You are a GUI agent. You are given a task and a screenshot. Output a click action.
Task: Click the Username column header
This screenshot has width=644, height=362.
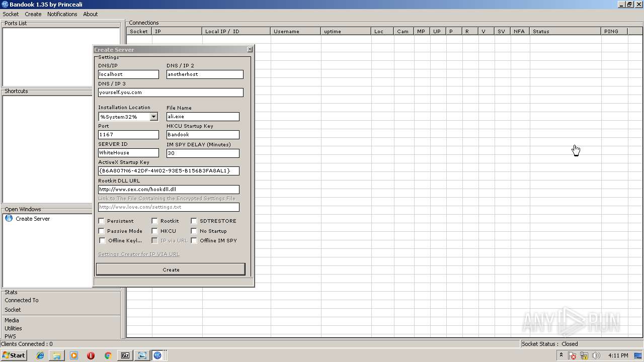(x=296, y=31)
